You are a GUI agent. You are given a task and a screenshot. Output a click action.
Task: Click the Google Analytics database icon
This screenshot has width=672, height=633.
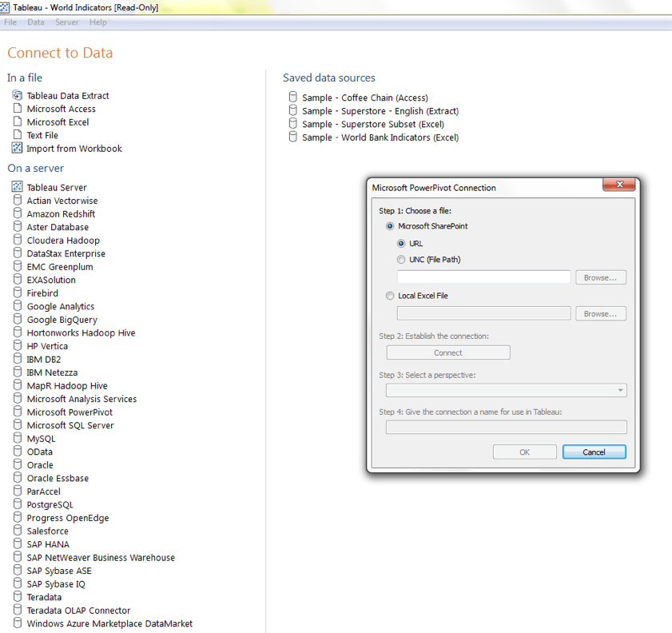[18, 305]
